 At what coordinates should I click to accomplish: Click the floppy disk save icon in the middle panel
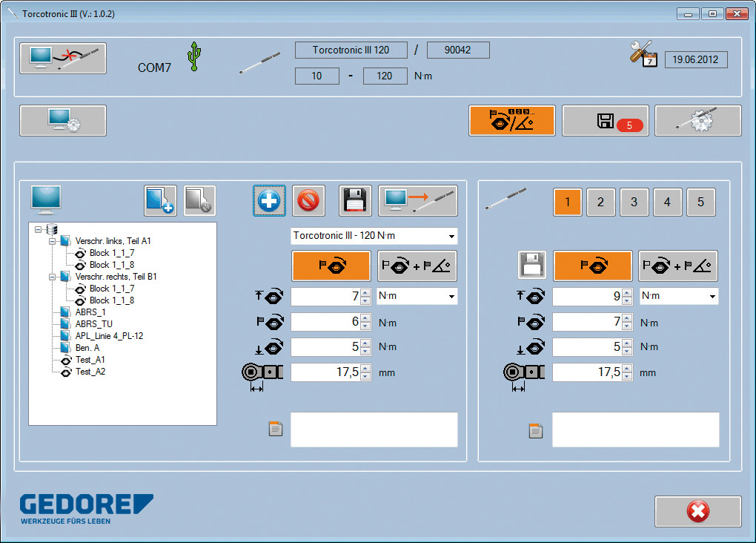click(x=355, y=200)
